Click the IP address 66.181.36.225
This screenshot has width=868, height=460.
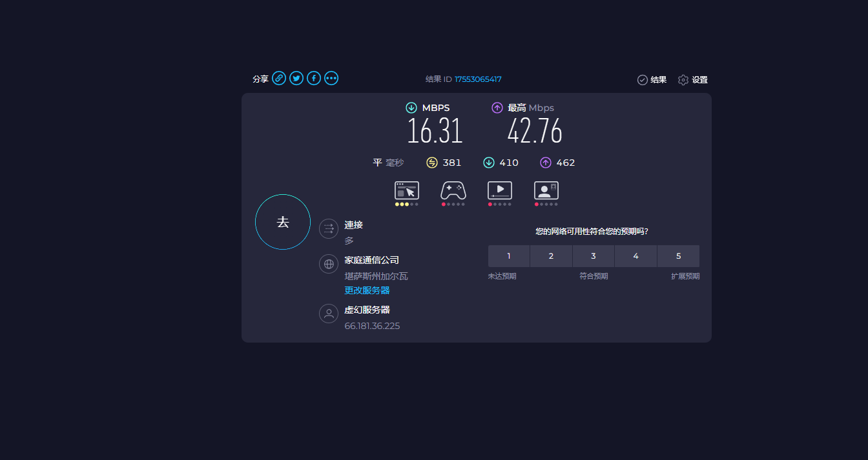point(372,326)
